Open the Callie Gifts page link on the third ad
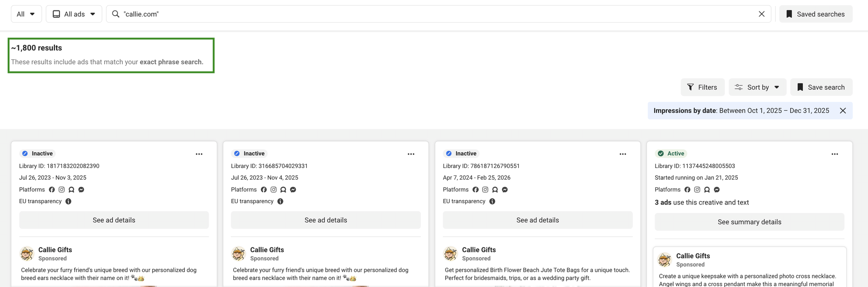The image size is (868, 287). (x=479, y=250)
